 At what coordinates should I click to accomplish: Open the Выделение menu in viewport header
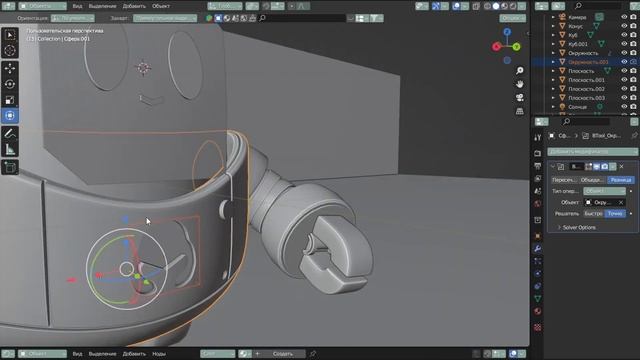(x=102, y=6)
